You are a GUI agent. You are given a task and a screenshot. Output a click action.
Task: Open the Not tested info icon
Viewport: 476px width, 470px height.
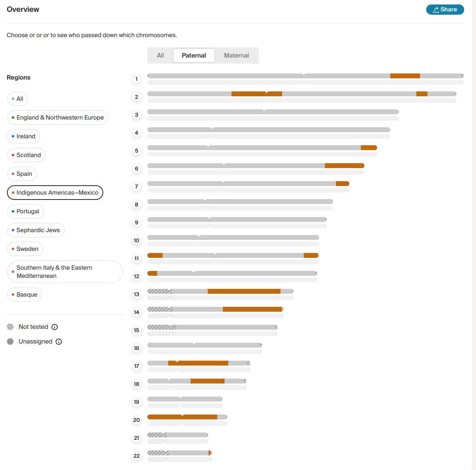pyautogui.click(x=54, y=327)
